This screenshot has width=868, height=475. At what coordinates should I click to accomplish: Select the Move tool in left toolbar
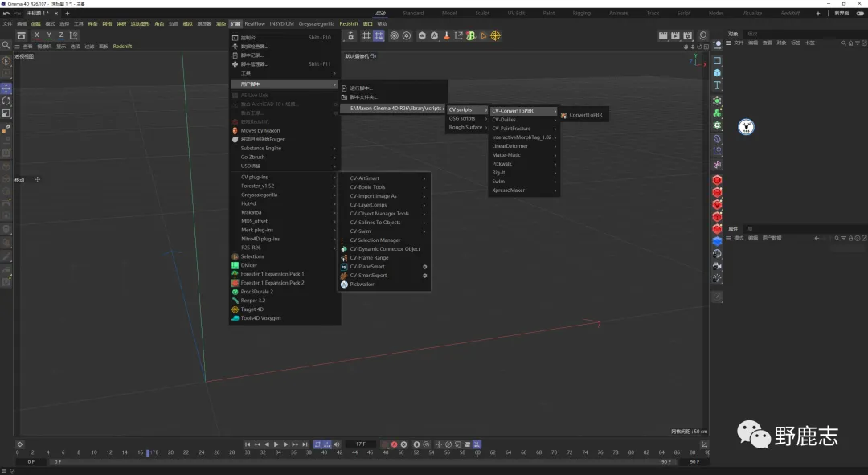pos(6,88)
